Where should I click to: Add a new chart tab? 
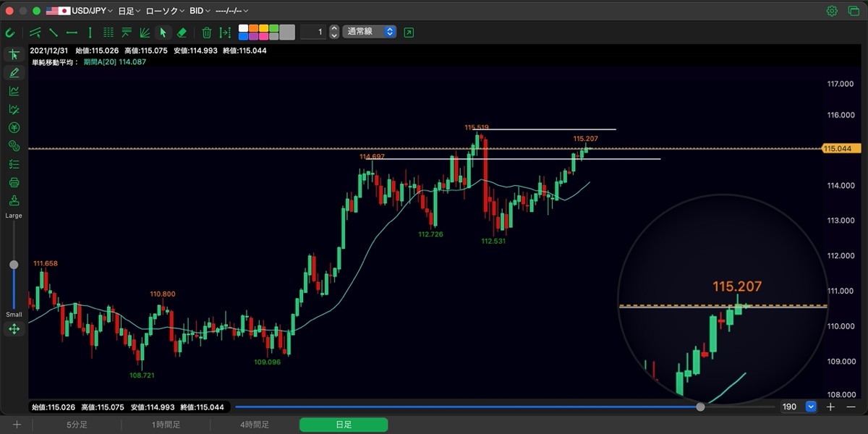pyautogui.click(x=16, y=425)
